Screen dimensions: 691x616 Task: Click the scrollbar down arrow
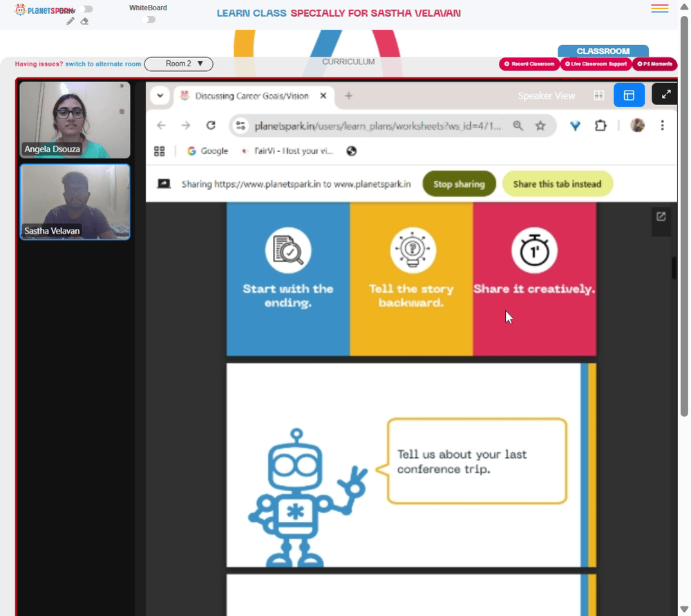[684, 609]
